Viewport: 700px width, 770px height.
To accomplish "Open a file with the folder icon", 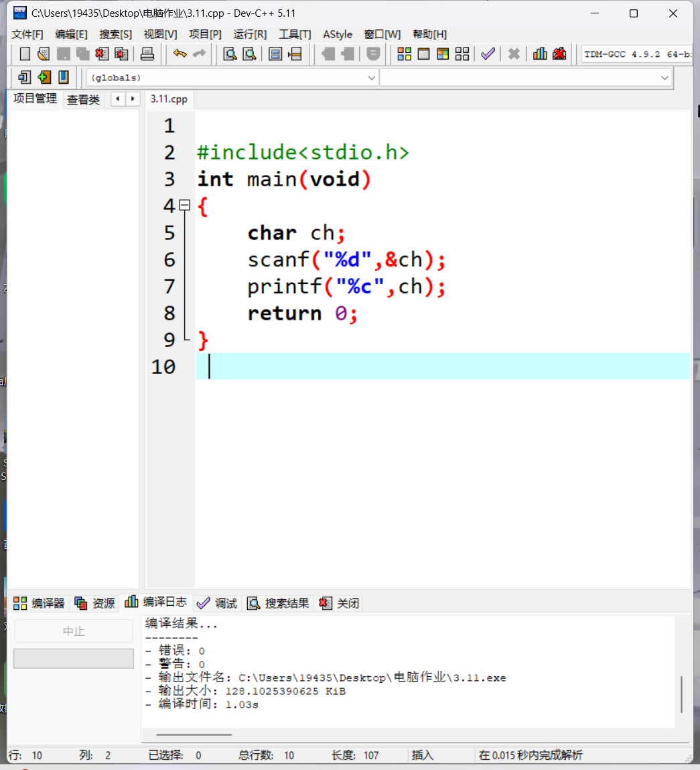I will 44,54.
